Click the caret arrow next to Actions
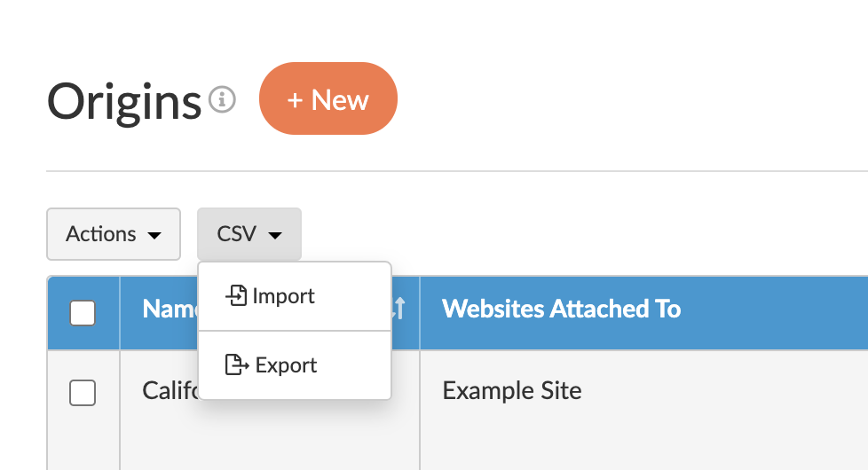This screenshot has height=470, width=868. [154, 235]
